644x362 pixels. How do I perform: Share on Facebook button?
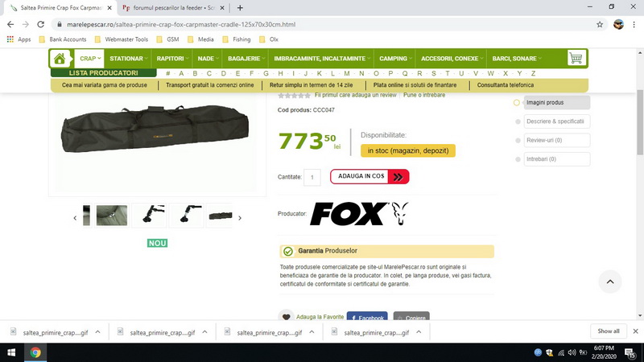coord(367,316)
